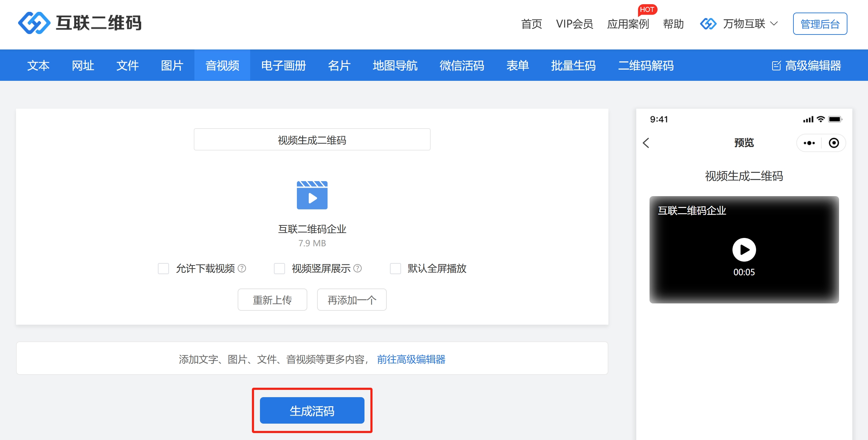
Task: Click the 预览 title in phone header
Action: tap(744, 143)
